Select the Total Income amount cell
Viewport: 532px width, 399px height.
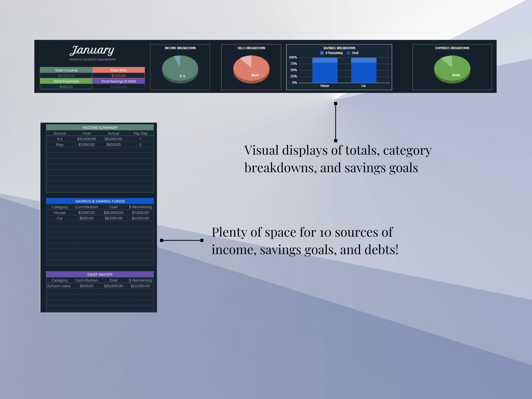[66, 75]
